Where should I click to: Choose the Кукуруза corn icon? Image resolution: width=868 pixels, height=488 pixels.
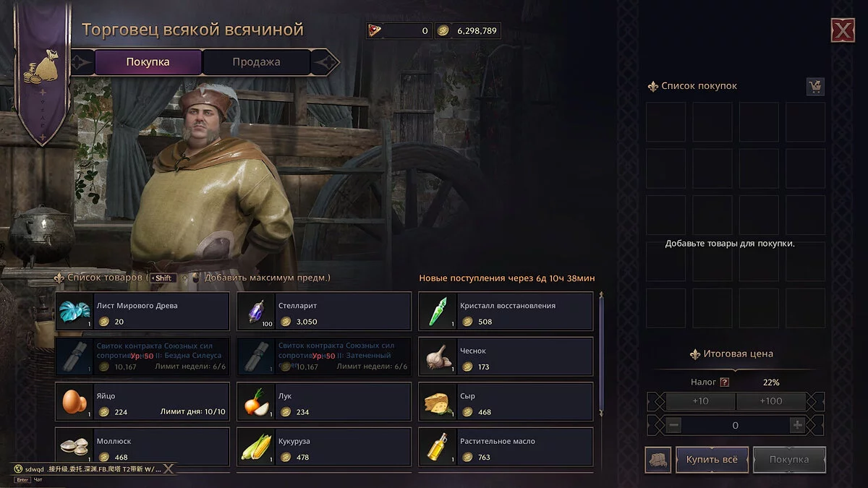pos(255,447)
